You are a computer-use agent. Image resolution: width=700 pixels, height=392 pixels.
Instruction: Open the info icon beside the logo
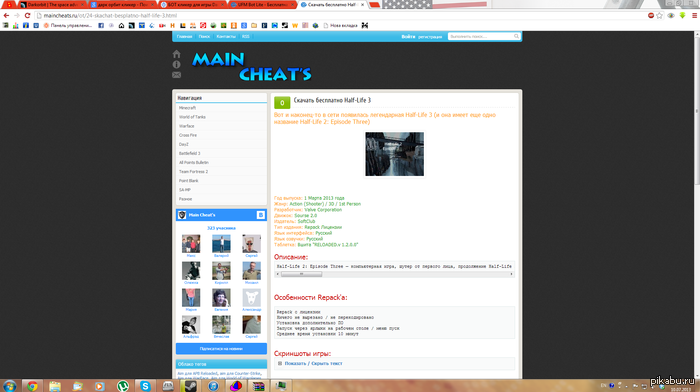(x=176, y=64)
